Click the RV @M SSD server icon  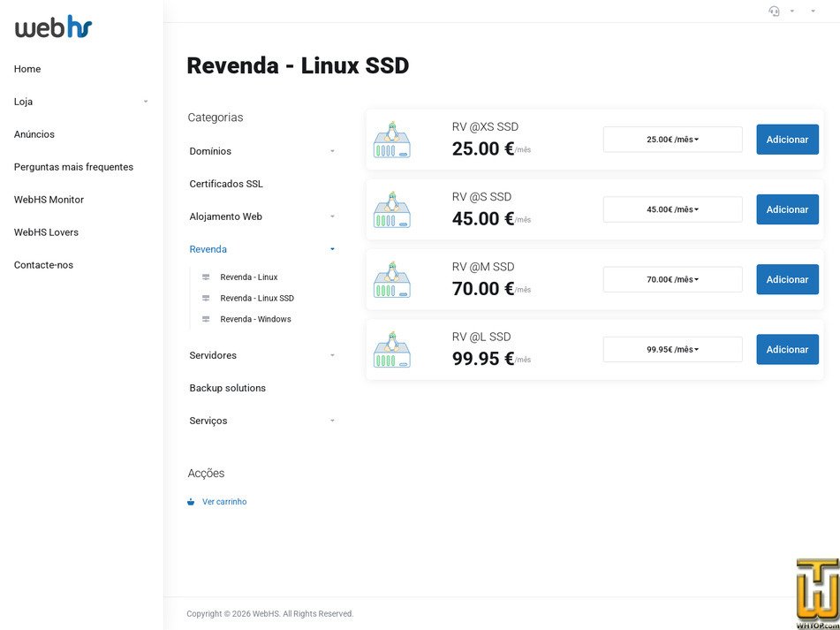point(391,279)
